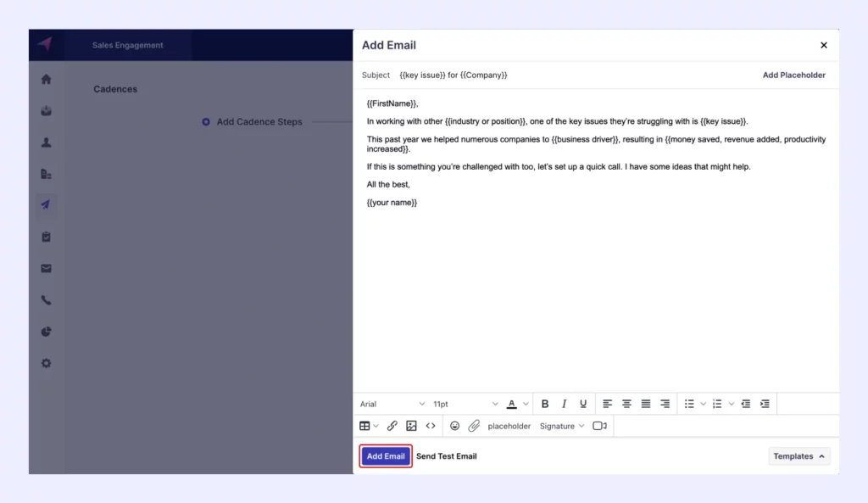Screen dimensions: 868x503
Task: Open settings from the gear icon
Action: tap(45, 363)
